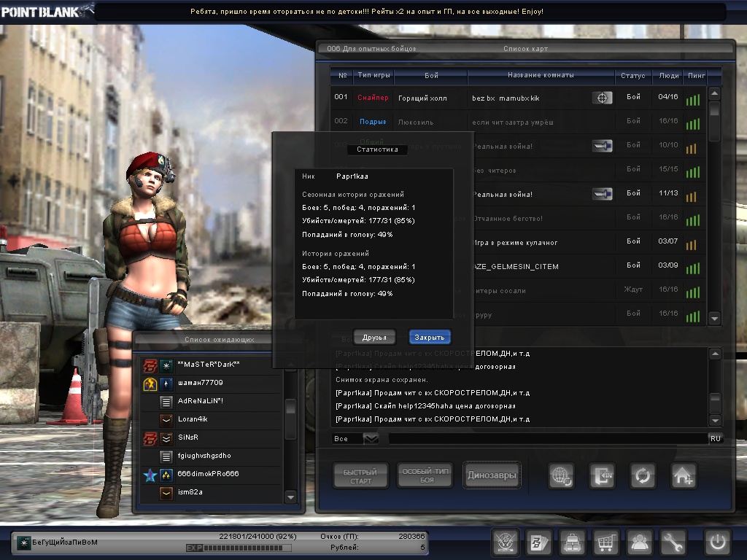Click waiting list scrollbar thumb
The image size is (747, 560).
(x=290, y=407)
